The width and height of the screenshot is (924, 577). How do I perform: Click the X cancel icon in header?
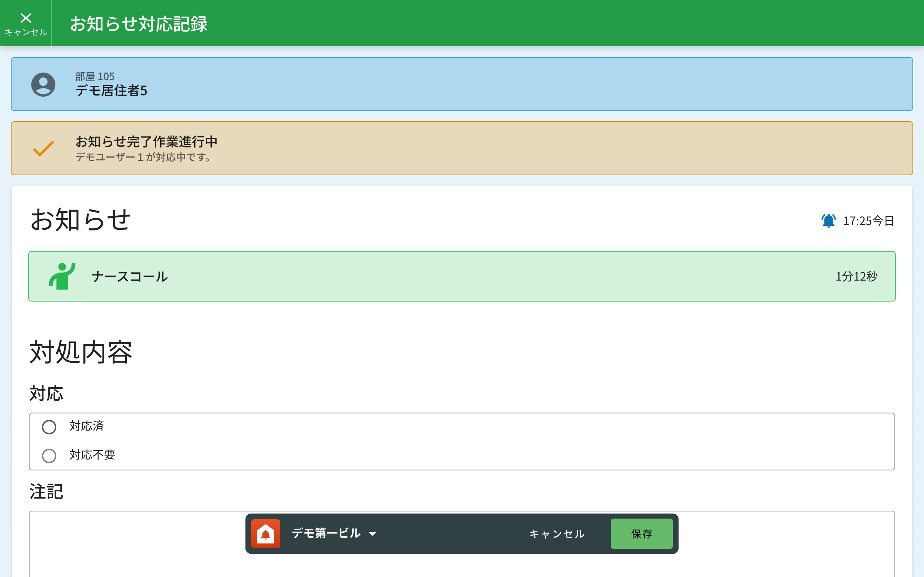pos(26,18)
